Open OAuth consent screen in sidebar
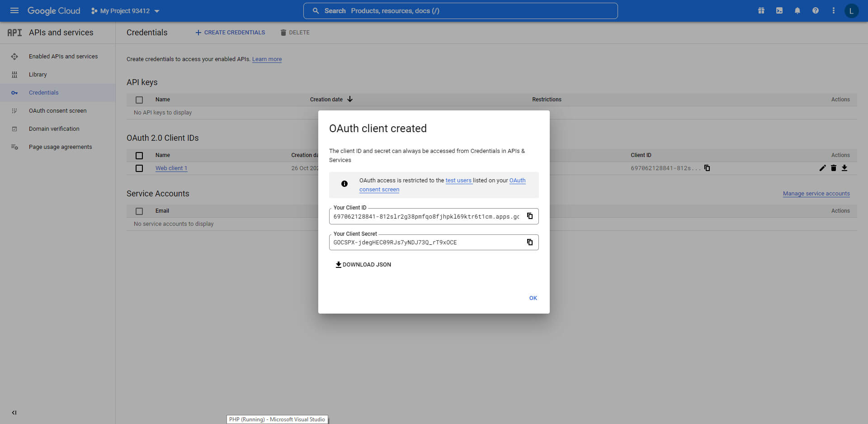The image size is (868, 424). click(57, 111)
